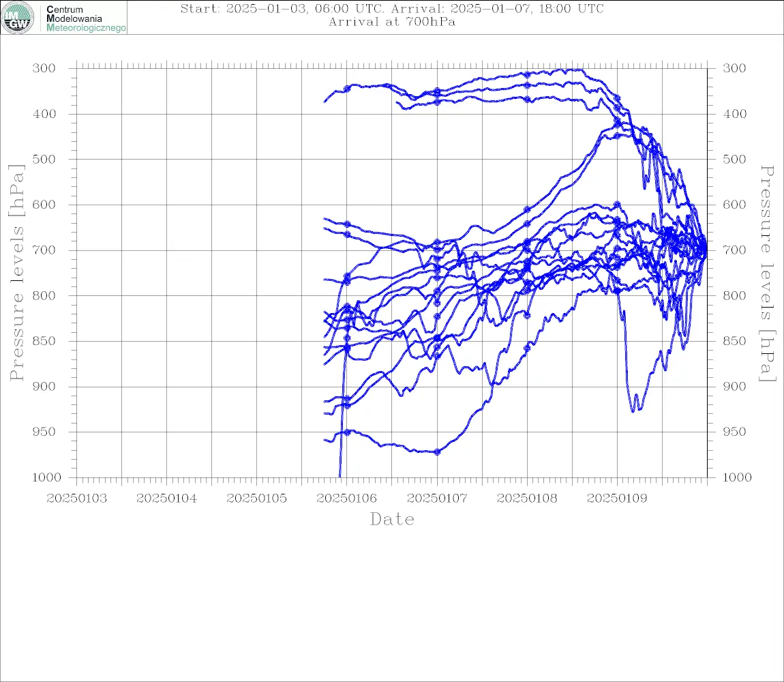Click the left axis 900 label
Image resolution: width=784 pixels, height=682 pixels.
coord(44,386)
